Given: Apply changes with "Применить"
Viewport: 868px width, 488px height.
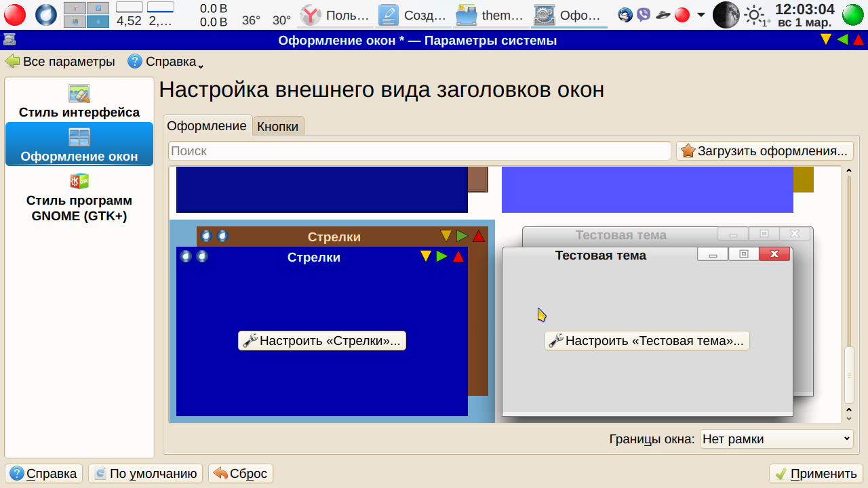Looking at the screenshot, I should tap(816, 474).
